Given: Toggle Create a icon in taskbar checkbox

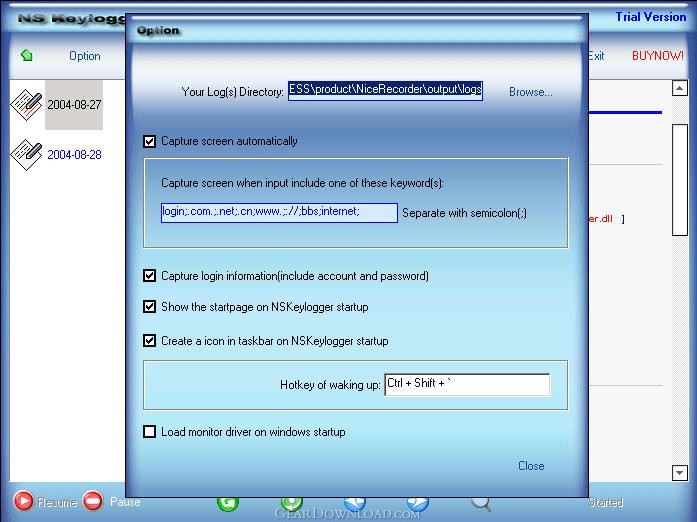Looking at the screenshot, I should click(149, 341).
